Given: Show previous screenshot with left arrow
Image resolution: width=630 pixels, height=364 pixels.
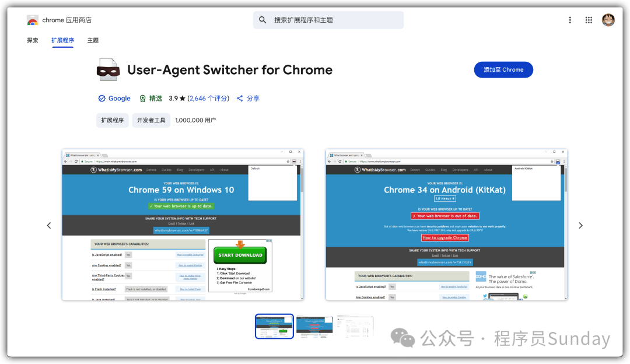Looking at the screenshot, I should (49, 225).
